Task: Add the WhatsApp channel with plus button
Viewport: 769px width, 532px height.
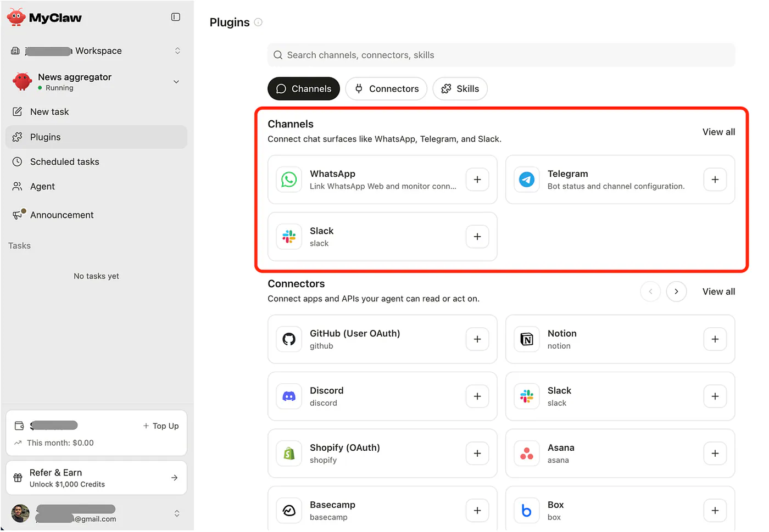Action: point(477,180)
